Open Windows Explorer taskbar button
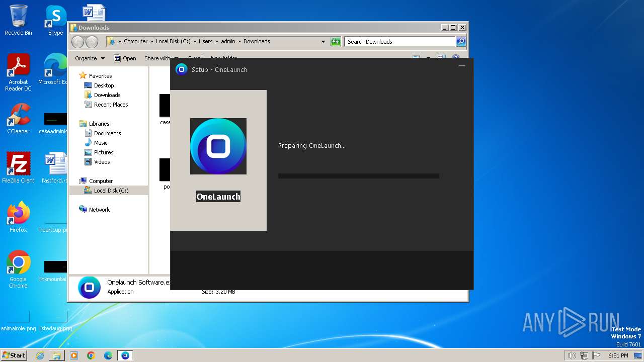644x362 pixels. click(57, 355)
